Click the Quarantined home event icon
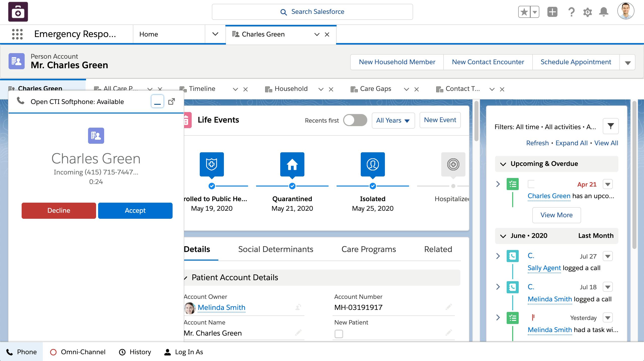The width and height of the screenshot is (644, 361). coord(292,164)
